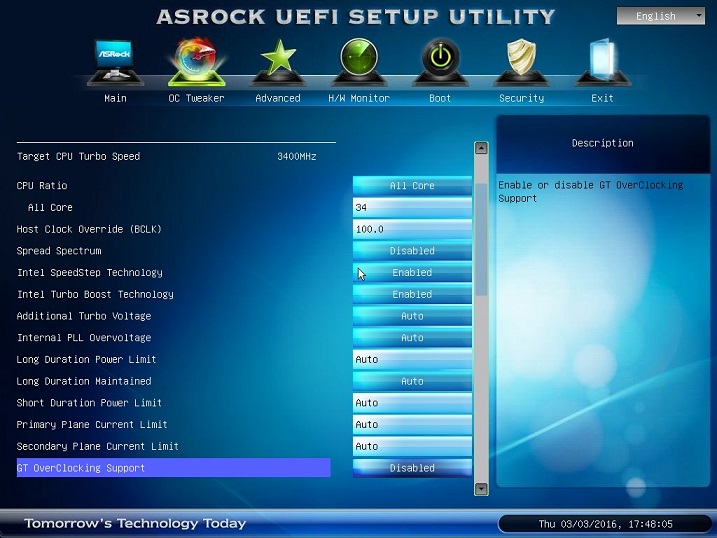Open Internal PLL Overvoltage Auto selector
The width and height of the screenshot is (717, 538).
tap(412, 338)
